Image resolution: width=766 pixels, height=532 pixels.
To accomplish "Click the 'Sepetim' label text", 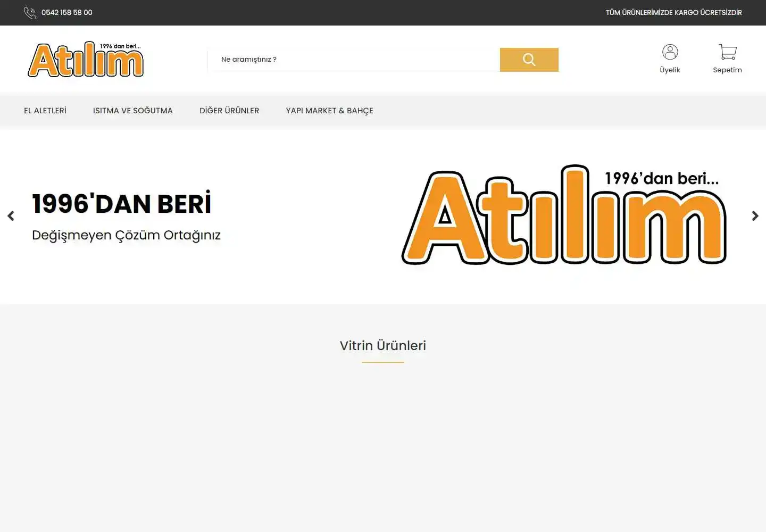I will click(x=728, y=70).
